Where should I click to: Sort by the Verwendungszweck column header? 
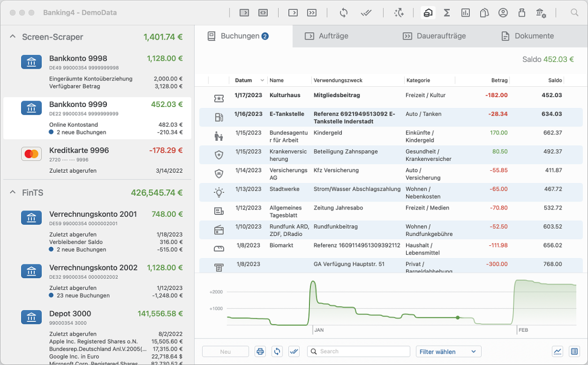pyautogui.click(x=338, y=80)
